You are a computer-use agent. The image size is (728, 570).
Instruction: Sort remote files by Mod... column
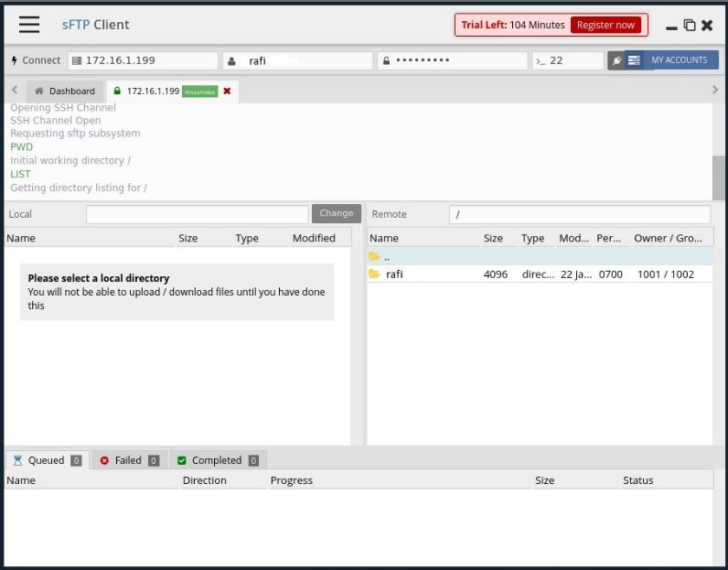click(x=573, y=238)
